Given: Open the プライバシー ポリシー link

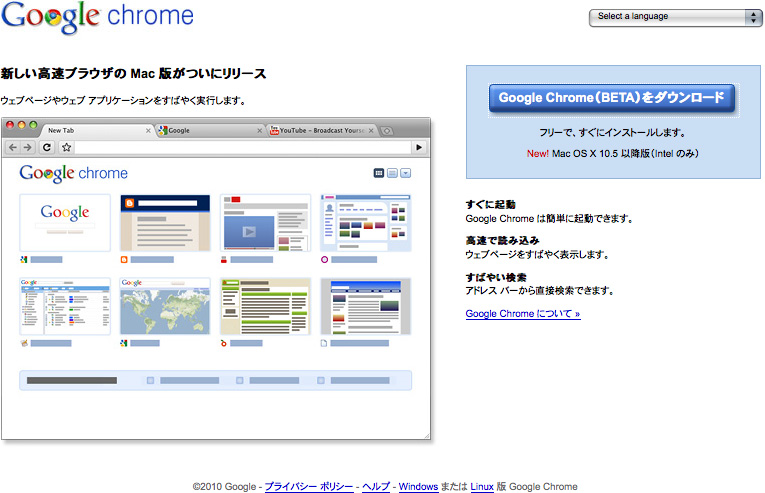Looking at the screenshot, I should pos(309,487).
